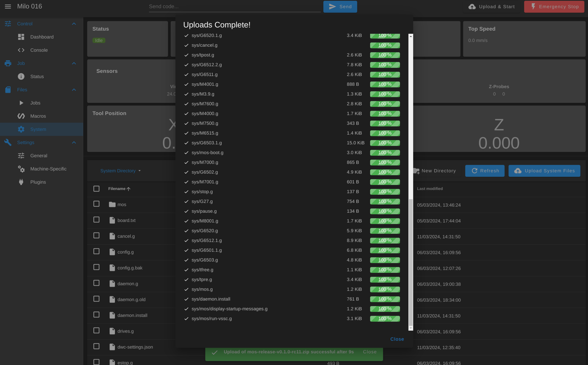Select the checkbox for config.g
Screen dimensions: 588x365
[96, 252]
